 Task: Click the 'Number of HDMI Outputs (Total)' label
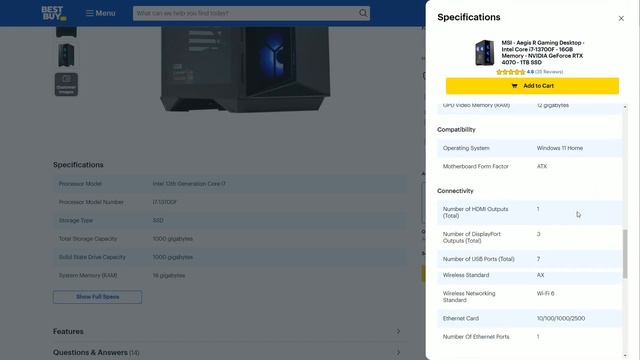476,212
